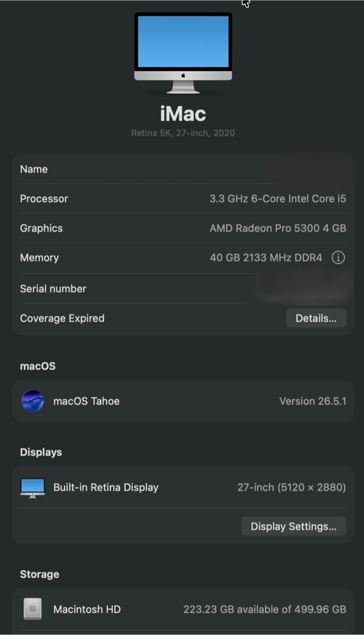Click the iMac computer image

(183, 53)
